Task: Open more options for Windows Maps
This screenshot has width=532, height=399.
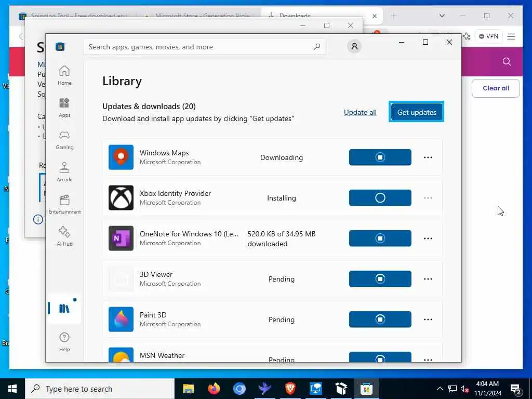Action: [428, 157]
